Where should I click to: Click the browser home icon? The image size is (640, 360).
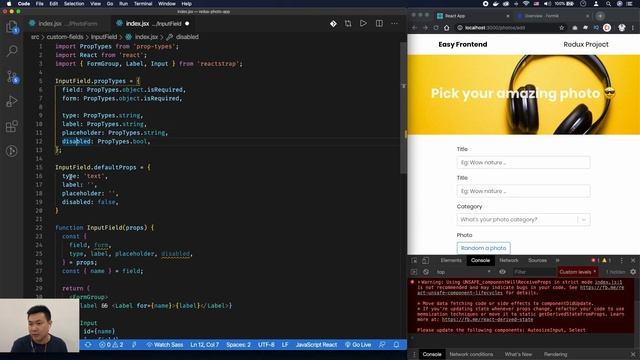pyautogui.click(x=447, y=28)
